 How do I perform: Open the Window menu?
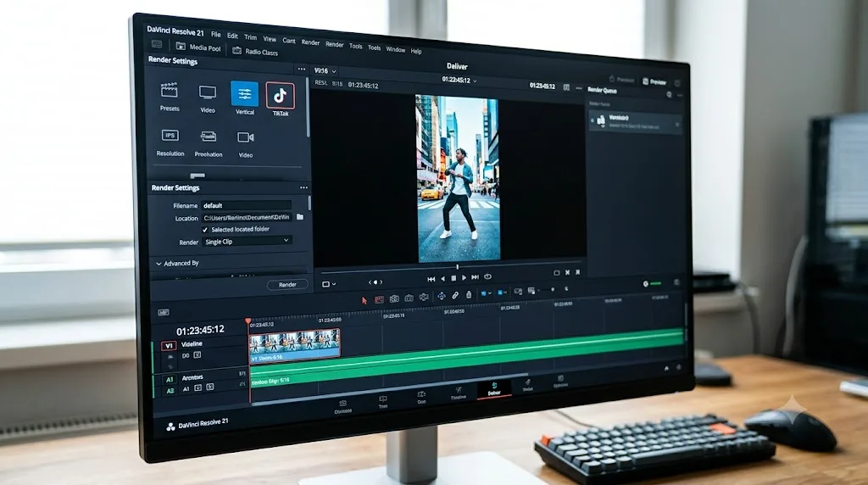[395, 49]
